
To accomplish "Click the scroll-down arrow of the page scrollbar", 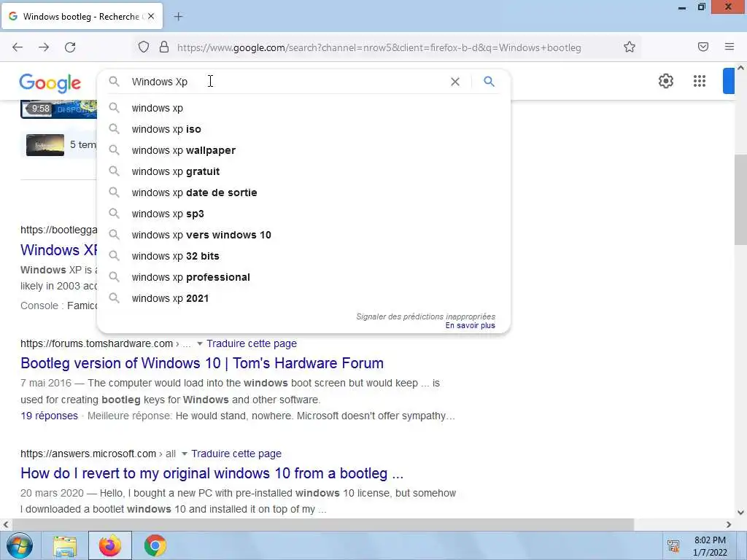I will pos(740,513).
